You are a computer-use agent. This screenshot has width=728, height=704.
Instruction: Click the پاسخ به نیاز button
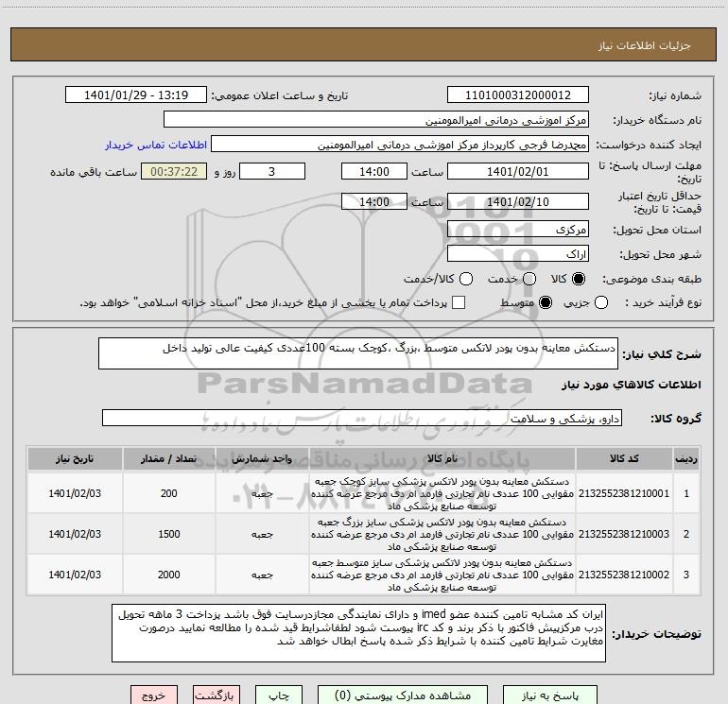tap(549, 695)
